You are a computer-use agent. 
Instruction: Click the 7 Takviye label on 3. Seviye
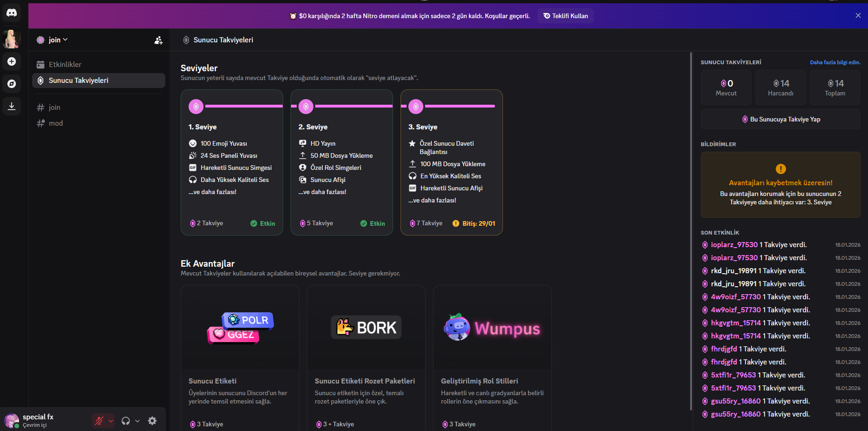pyautogui.click(x=426, y=223)
